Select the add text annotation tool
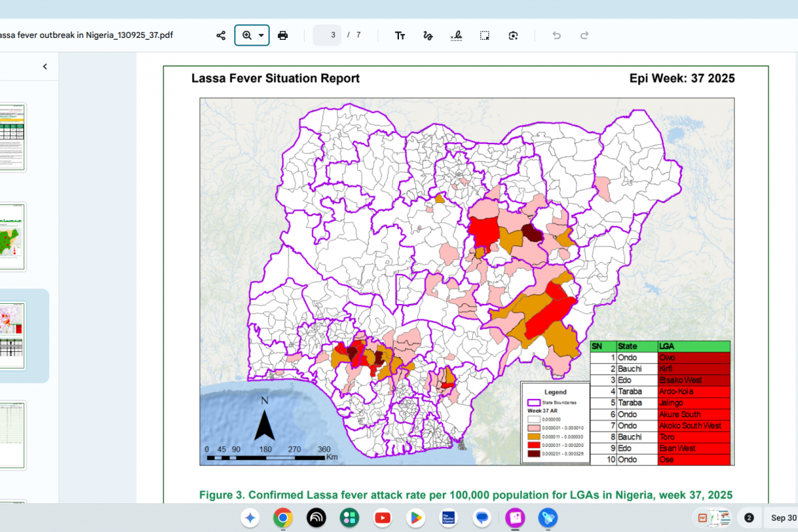The image size is (798, 532). coord(400,35)
